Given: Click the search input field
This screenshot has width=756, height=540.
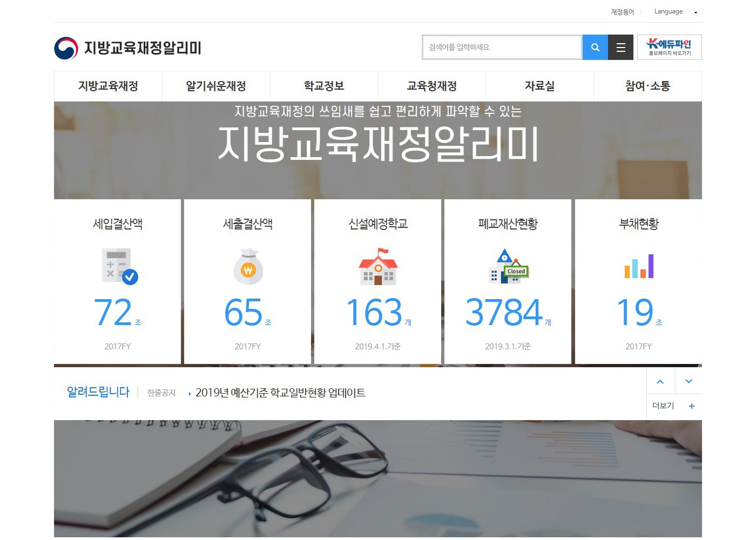Looking at the screenshot, I should click(502, 48).
